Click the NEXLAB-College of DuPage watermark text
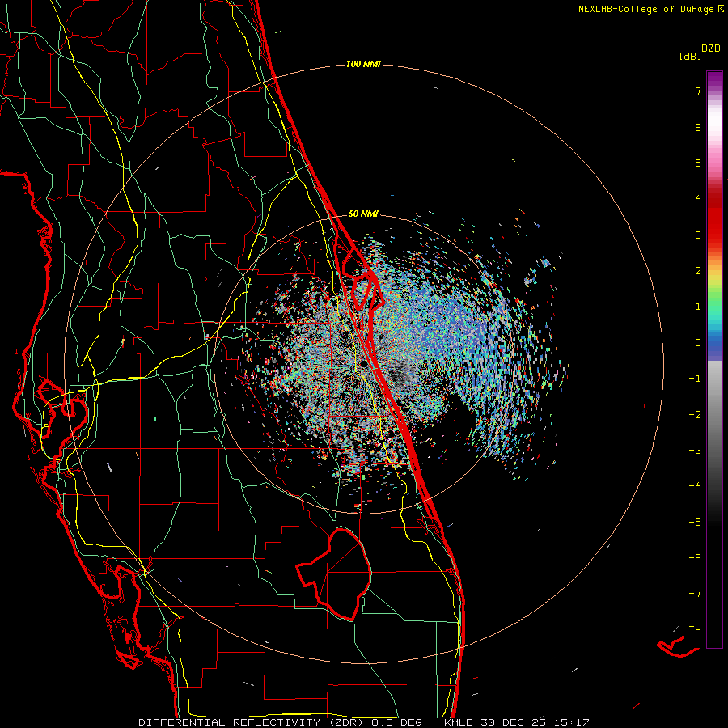This screenshot has width=728, height=728. pyautogui.click(x=650, y=9)
